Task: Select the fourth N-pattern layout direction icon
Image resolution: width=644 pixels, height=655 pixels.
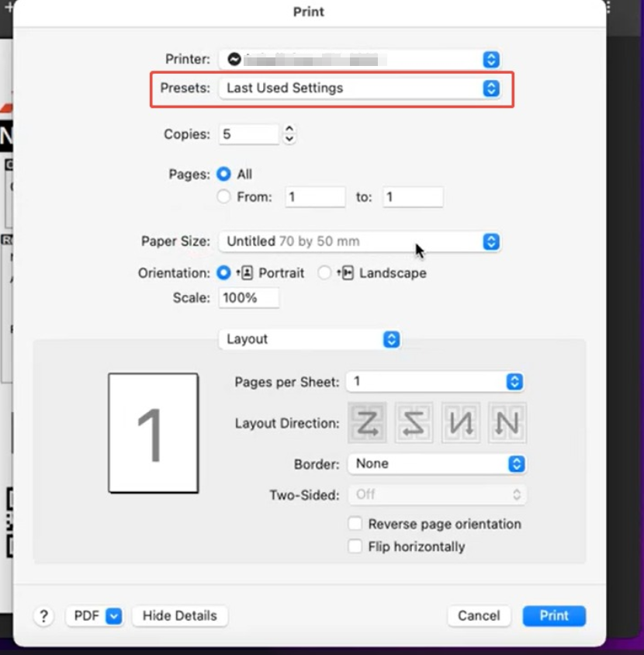Action: tap(507, 423)
